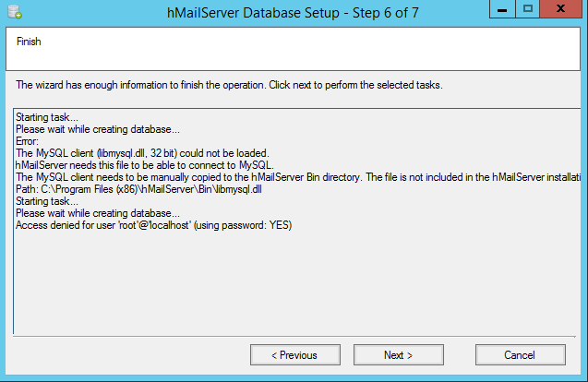The height and width of the screenshot is (382, 588).
Task: Click the empty area of the log output box
Action: pyautogui.click(x=296, y=281)
